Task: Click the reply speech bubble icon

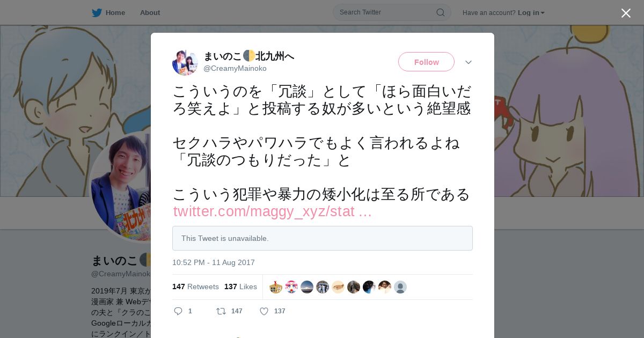Action: point(178,311)
